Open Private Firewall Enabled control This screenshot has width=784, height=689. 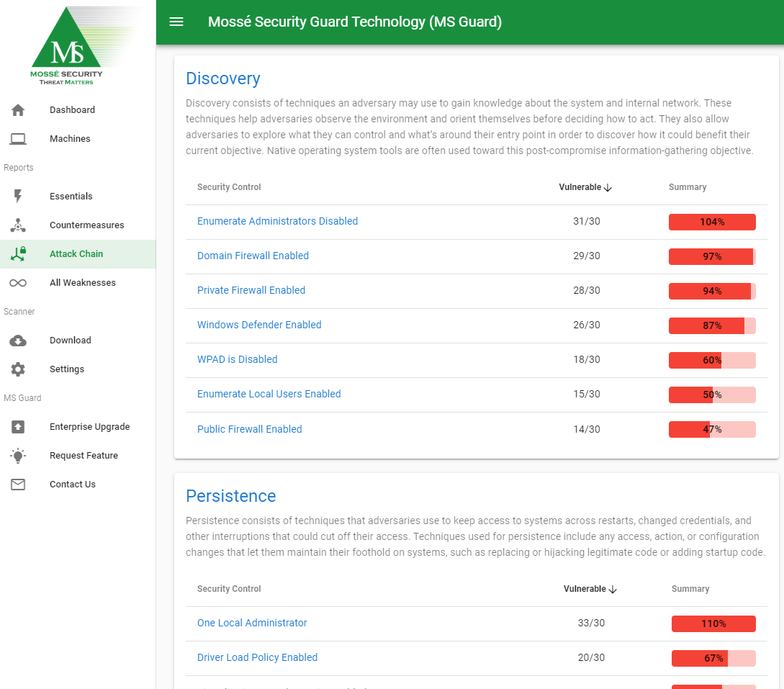pos(251,290)
